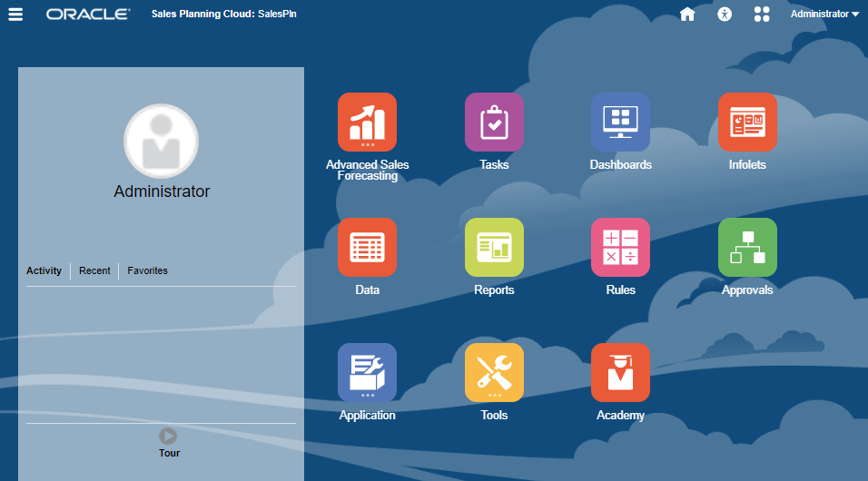The width and height of the screenshot is (868, 481).
Task: Click the Administrator name under avatar
Action: pos(162,191)
